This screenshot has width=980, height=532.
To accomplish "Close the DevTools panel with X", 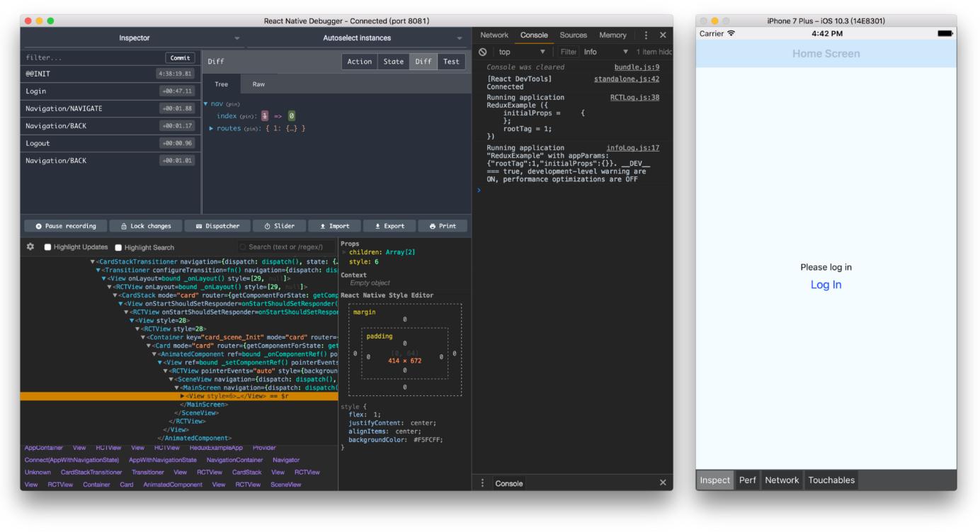I will (663, 35).
